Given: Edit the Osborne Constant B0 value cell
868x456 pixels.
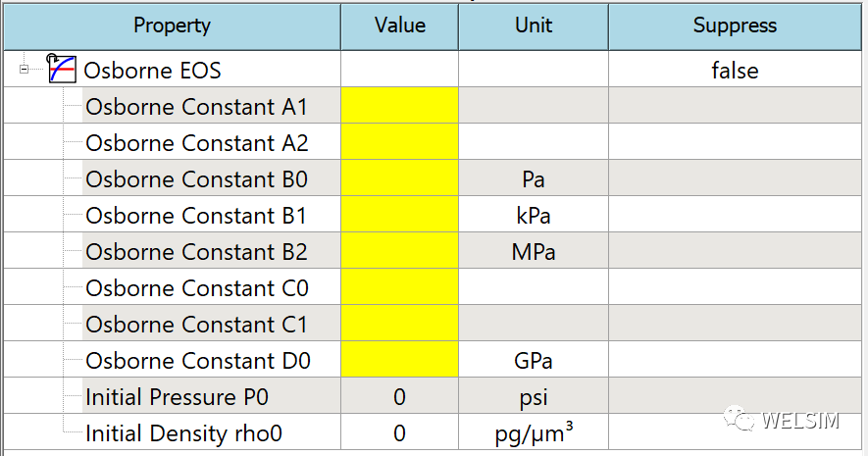Looking at the screenshot, I should pos(400,178).
